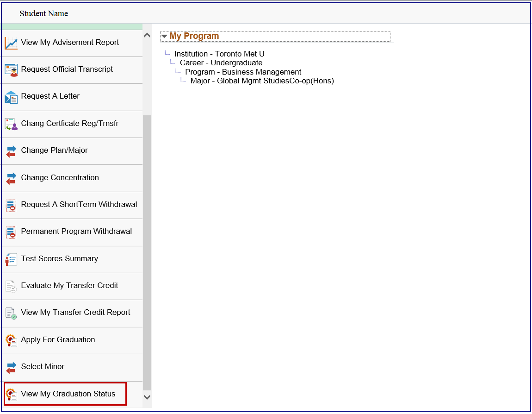
Task: Click the Request Official Transcript icon
Action: coord(11,70)
